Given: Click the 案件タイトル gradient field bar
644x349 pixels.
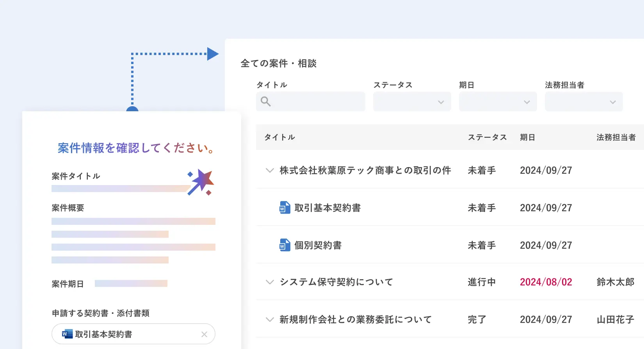Looking at the screenshot, I should point(119,189).
